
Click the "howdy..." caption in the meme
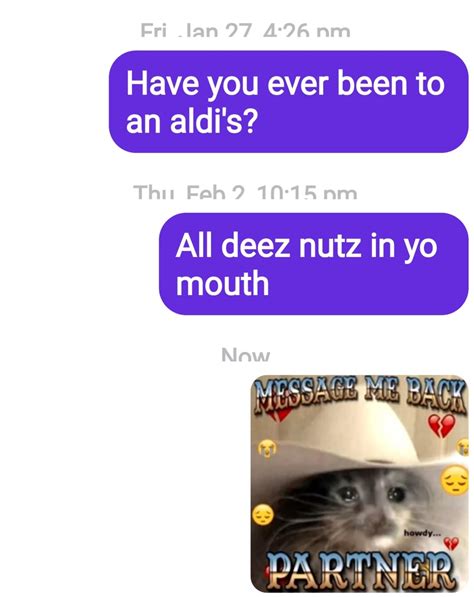[x=422, y=533]
